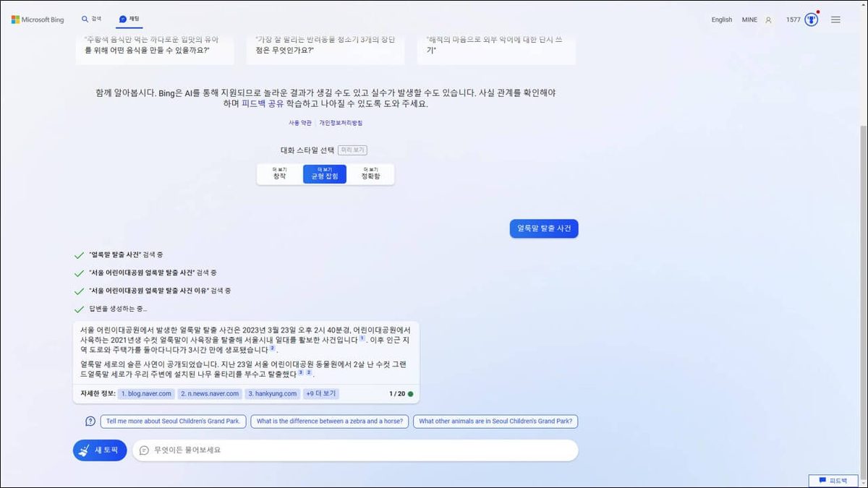Click the question mark icon beside suggestions
The image size is (868, 488).
[90, 421]
